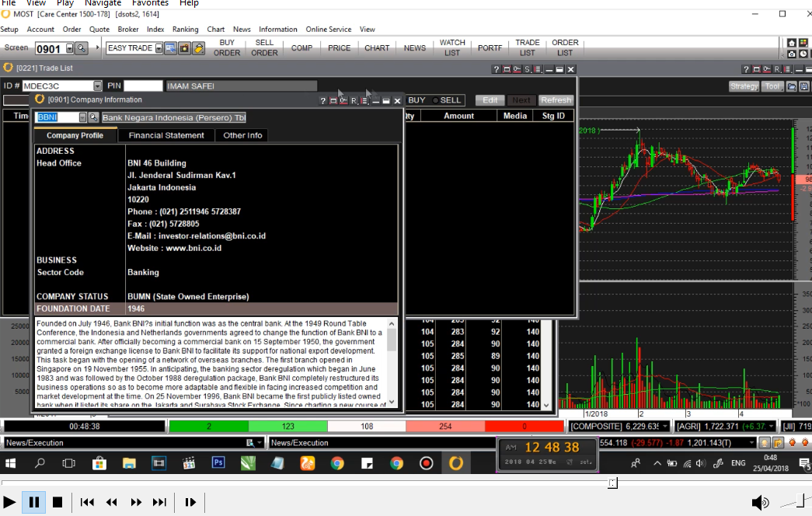Click the save disk icon in chart window

tap(804, 86)
